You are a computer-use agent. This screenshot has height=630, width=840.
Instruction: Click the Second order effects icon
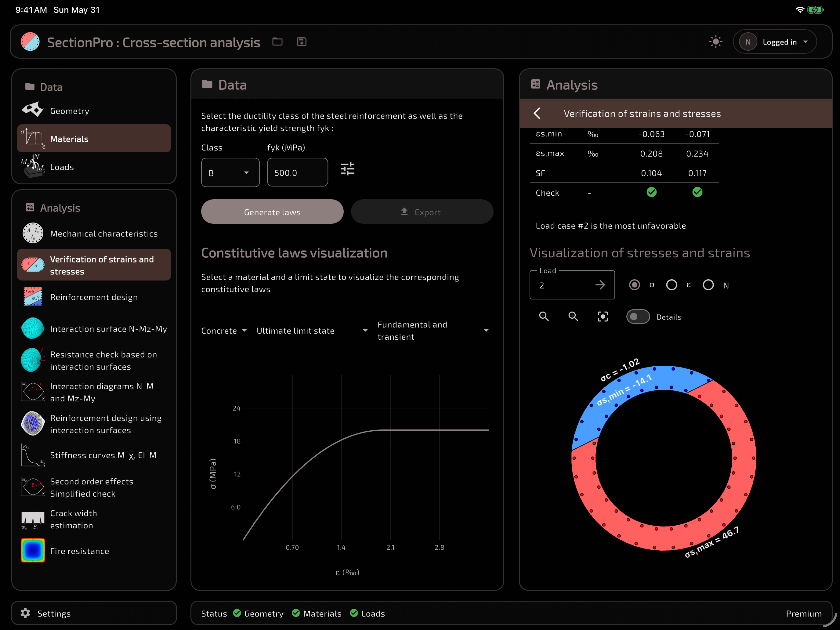pos(33,487)
